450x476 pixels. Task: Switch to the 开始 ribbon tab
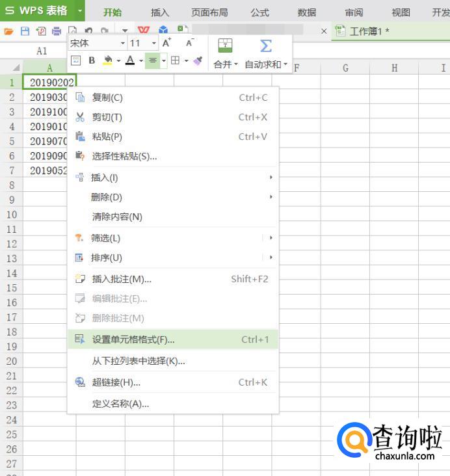coord(112,12)
